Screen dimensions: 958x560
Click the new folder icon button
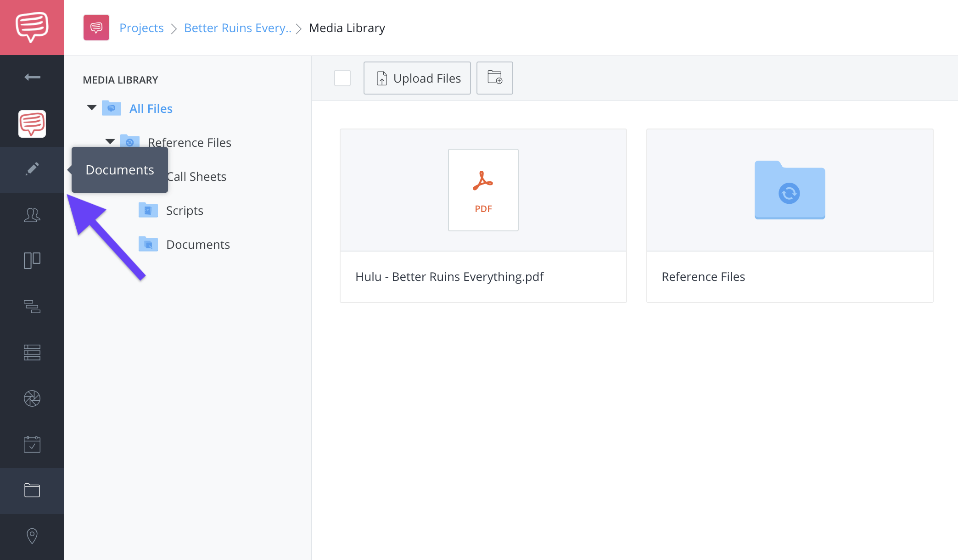(x=495, y=78)
